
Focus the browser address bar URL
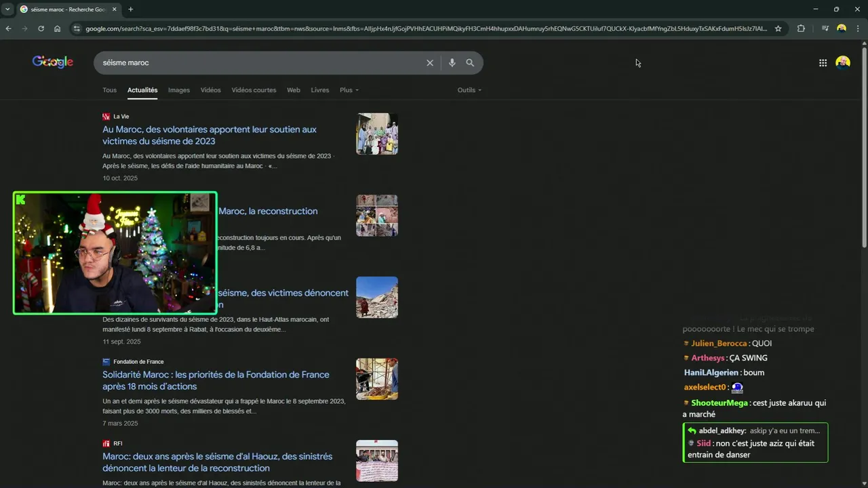pyautogui.click(x=426, y=28)
